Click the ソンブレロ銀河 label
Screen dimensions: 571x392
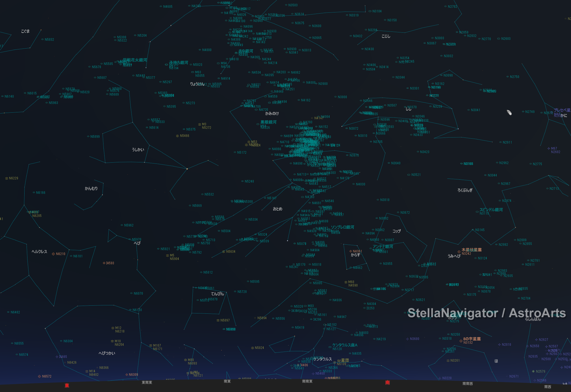point(342,227)
